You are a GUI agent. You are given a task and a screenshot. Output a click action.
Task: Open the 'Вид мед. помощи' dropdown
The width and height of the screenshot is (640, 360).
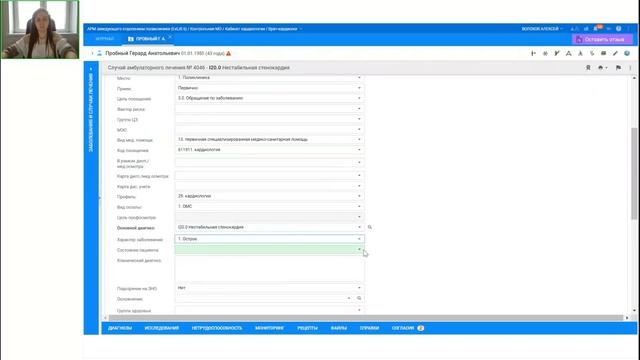(270, 140)
